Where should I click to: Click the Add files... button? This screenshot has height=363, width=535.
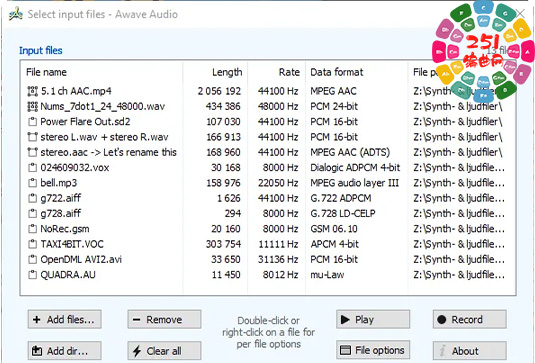point(64,319)
